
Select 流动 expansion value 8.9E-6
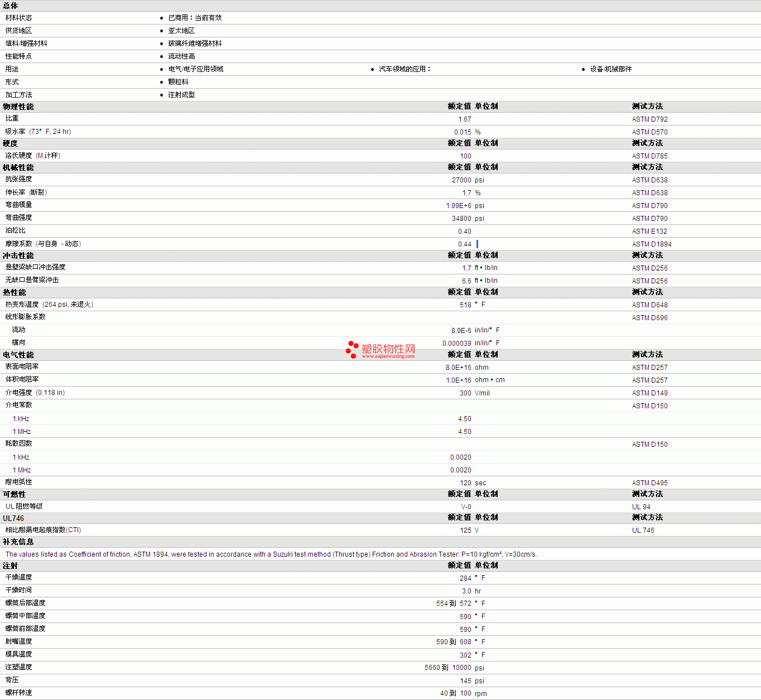coord(461,331)
